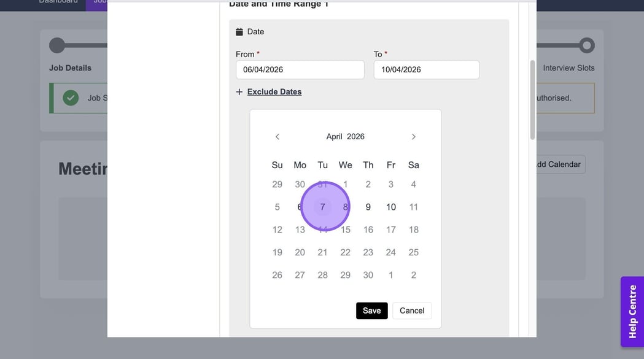The image size is (644, 359).
Task: Go to previous month in calendar
Action: pos(277,137)
